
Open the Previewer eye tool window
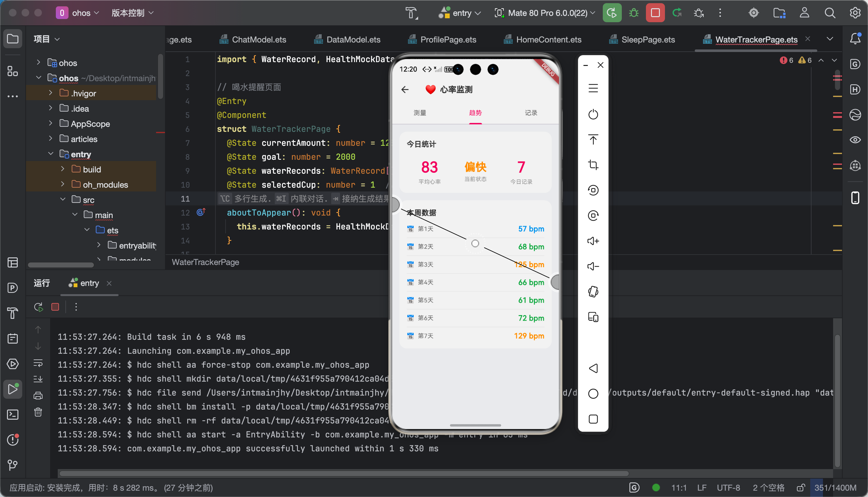coord(855,140)
